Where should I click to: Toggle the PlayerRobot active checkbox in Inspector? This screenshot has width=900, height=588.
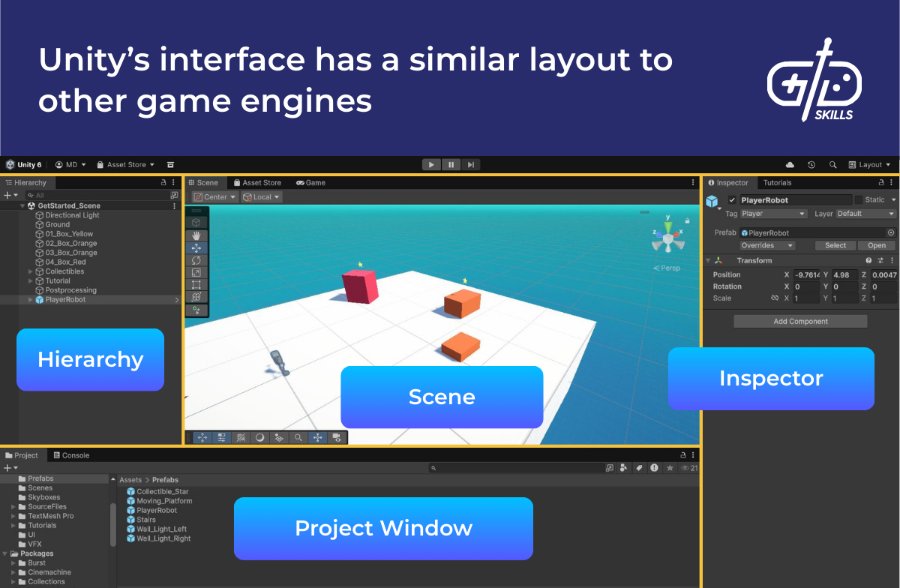click(x=732, y=199)
